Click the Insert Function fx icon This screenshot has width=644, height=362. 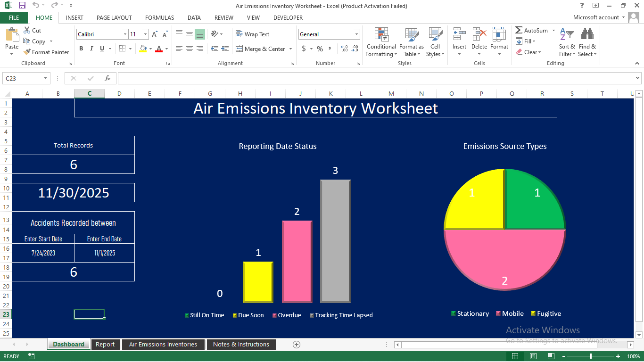tap(107, 78)
